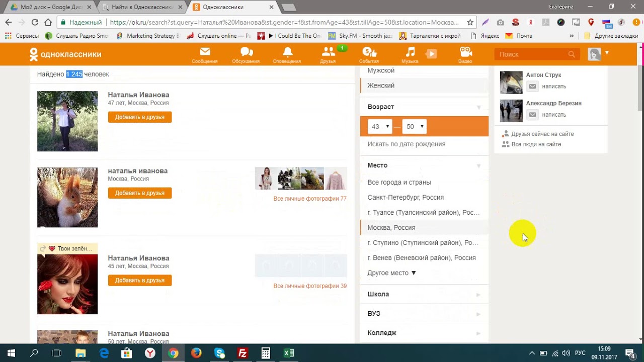Open Skype from the taskbar
The image size is (644, 362).
219,353
